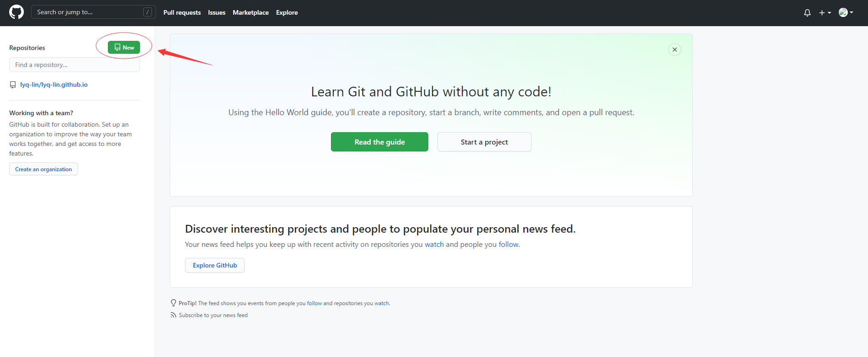Image resolution: width=868 pixels, height=357 pixels.
Task: Dismiss the Learn Git banner with X
Action: (x=675, y=50)
